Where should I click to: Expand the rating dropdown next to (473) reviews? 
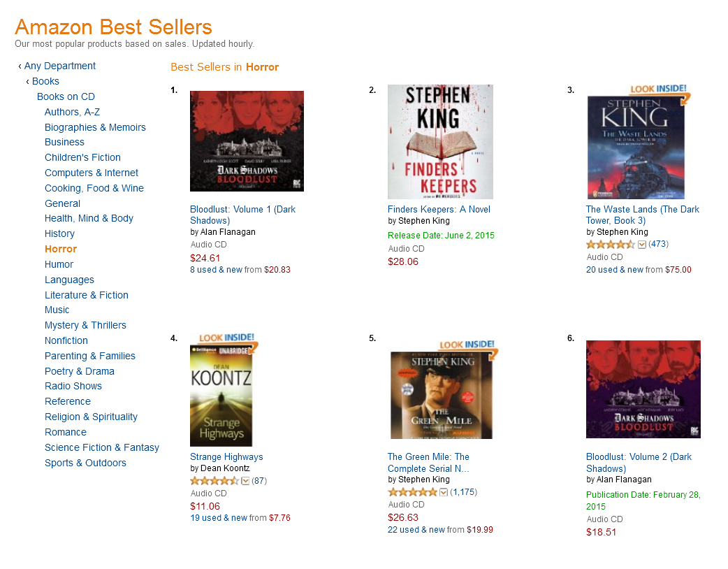pyautogui.click(x=641, y=245)
